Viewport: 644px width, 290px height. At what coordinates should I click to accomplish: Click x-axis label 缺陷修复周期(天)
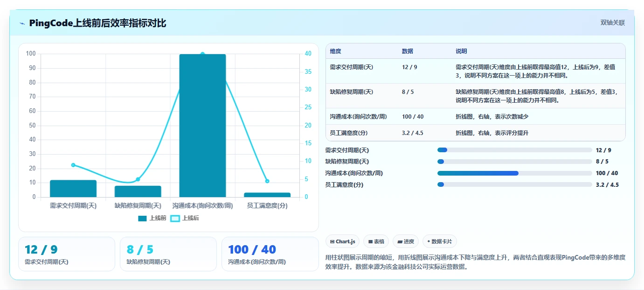pos(138,205)
